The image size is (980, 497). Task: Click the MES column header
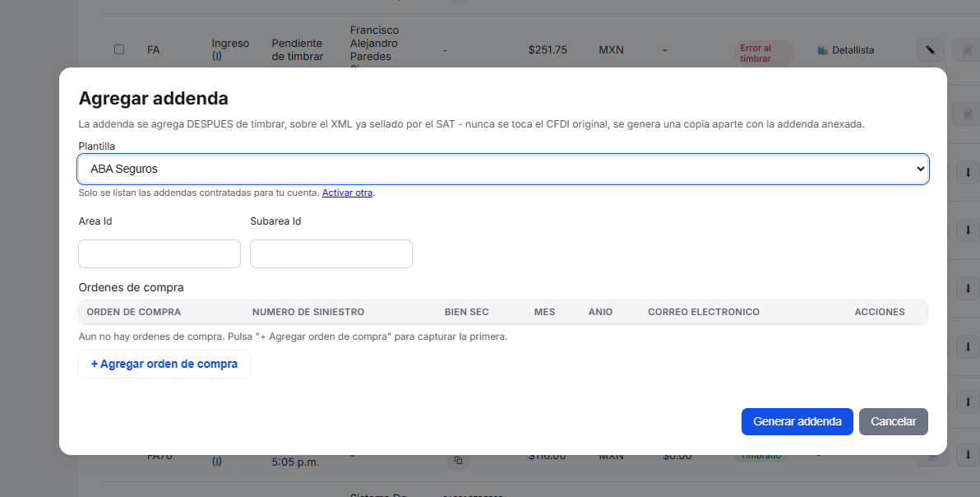(544, 312)
